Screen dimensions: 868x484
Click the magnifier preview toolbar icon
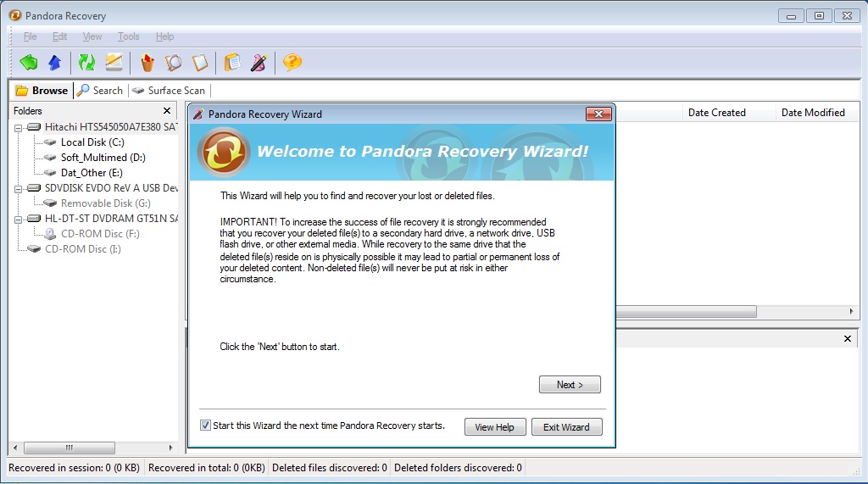173,63
